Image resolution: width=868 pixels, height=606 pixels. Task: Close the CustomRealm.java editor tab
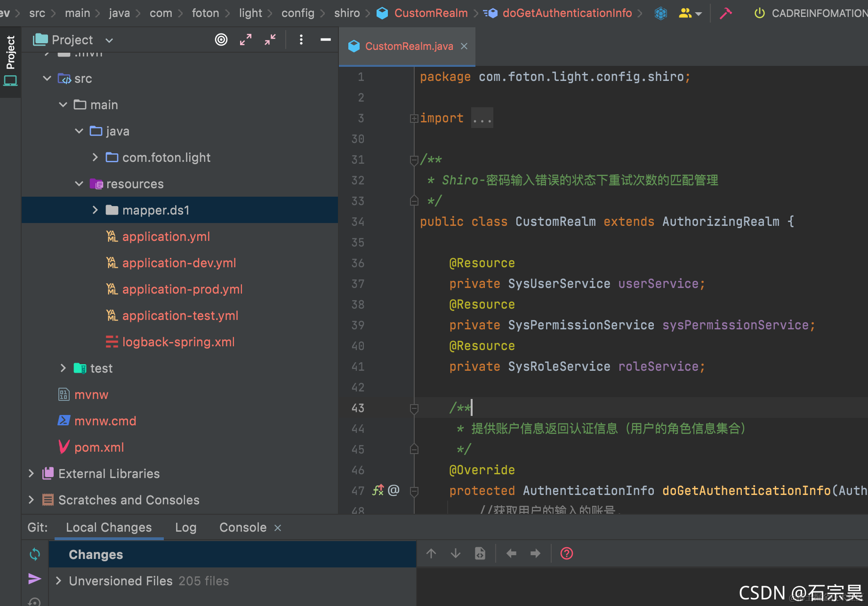(464, 46)
